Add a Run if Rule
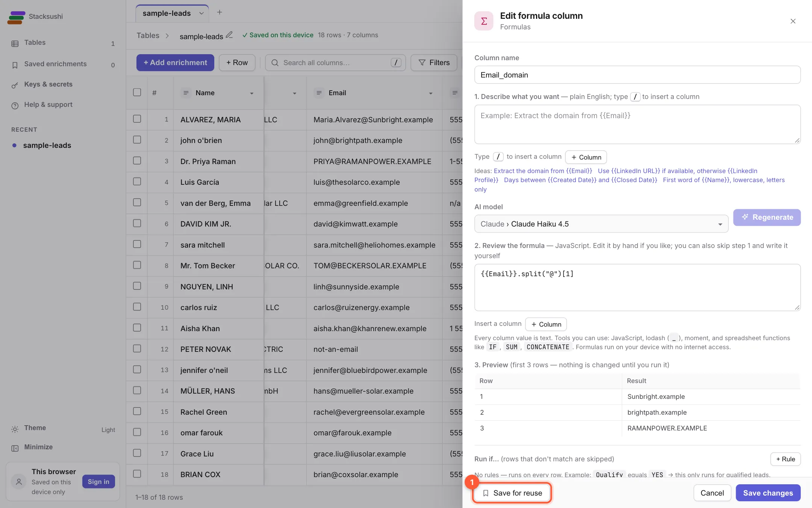 pyautogui.click(x=785, y=459)
